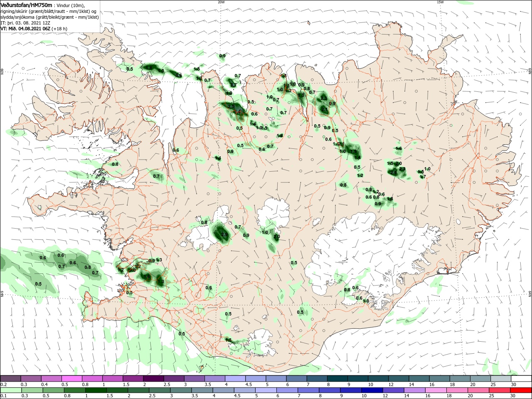Click the palest green 0.1 swatch in lower legend row
The image size is (532, 399).
11,390
